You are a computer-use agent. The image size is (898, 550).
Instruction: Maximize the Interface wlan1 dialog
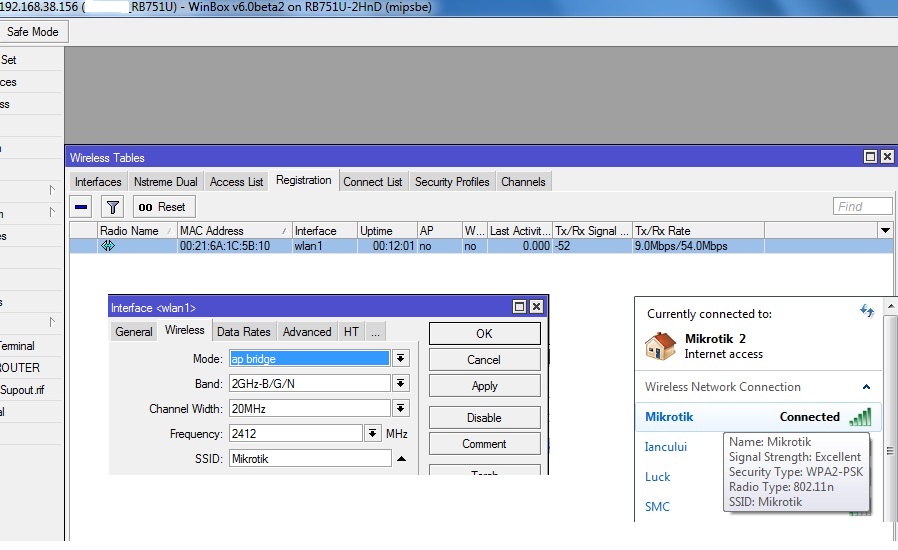(x=519, y=307)
